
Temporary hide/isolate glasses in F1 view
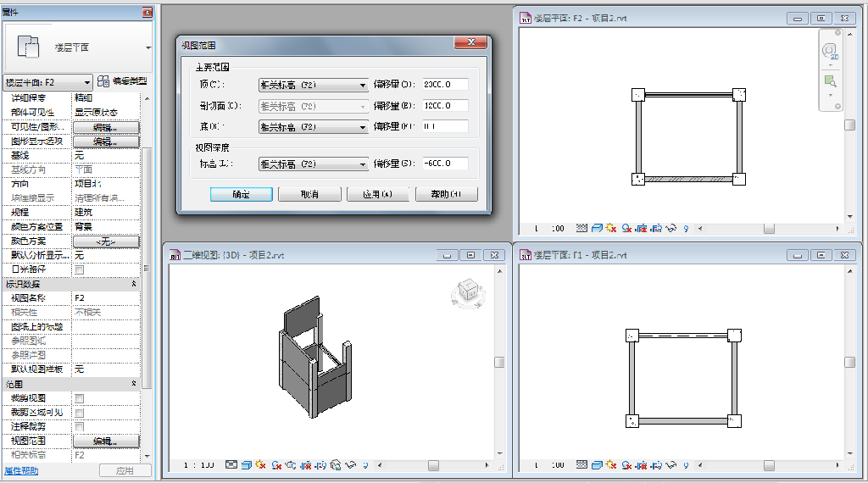tap(671, 464)
